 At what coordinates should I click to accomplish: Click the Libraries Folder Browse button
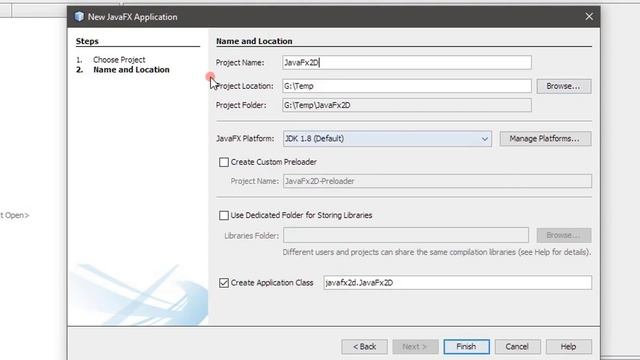click(564, 235)
